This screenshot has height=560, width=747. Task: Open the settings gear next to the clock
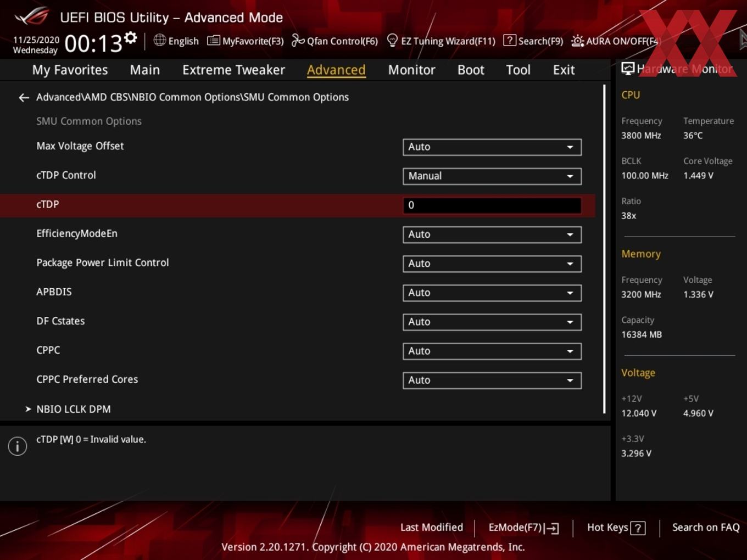(130, 38)
